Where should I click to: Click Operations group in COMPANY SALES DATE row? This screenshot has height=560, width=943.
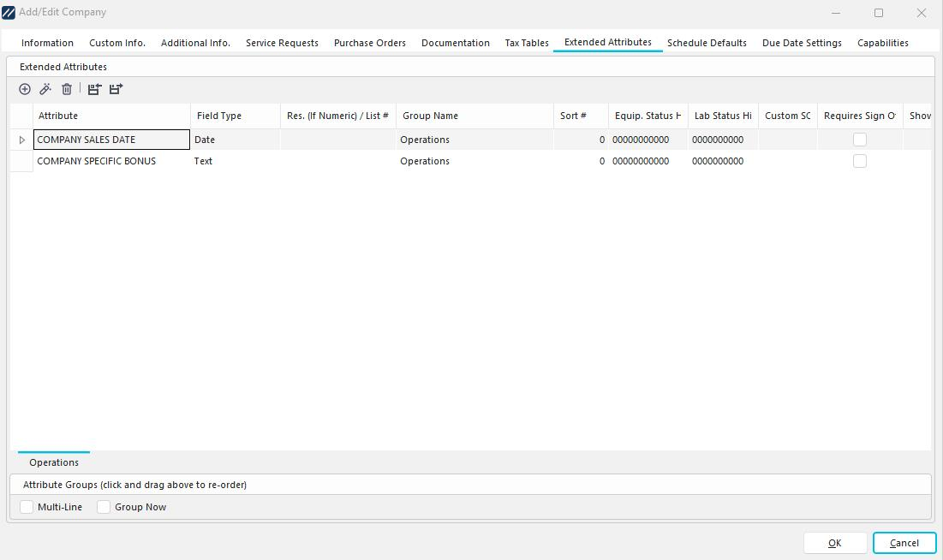474,140
